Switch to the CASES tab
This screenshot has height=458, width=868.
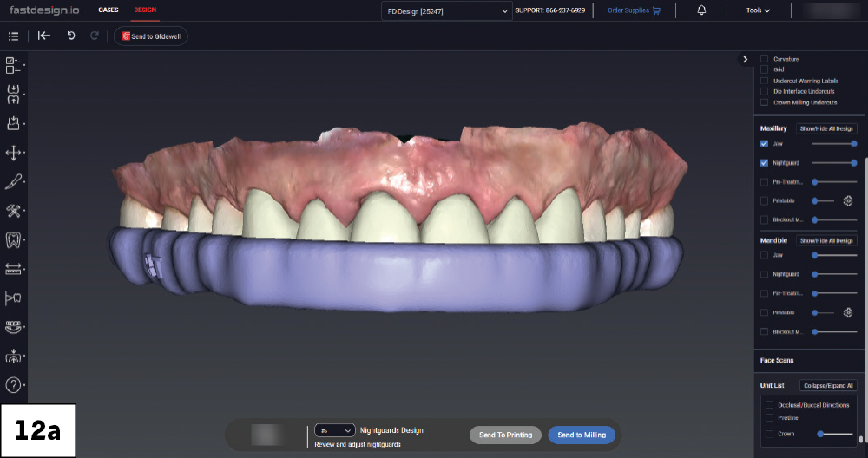[x=108, y=10]
